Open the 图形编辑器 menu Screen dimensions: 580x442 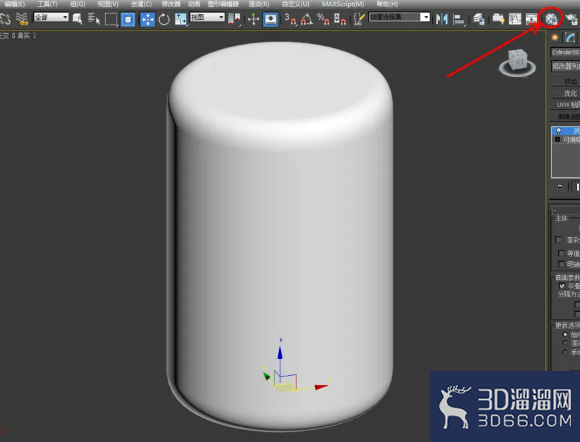click(x=223, y=4)
